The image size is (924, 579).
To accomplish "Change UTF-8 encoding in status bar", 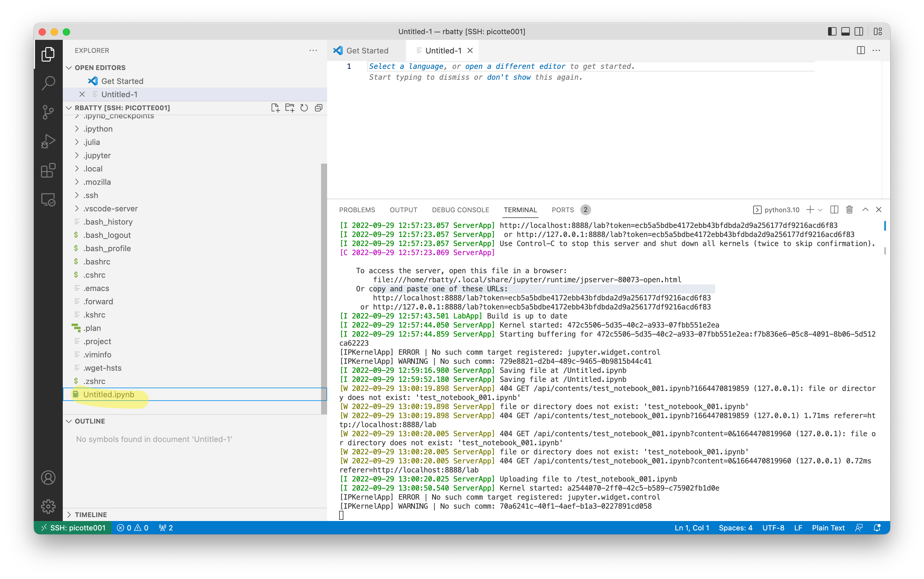I will pyautogui.click(x=773, y=528).
